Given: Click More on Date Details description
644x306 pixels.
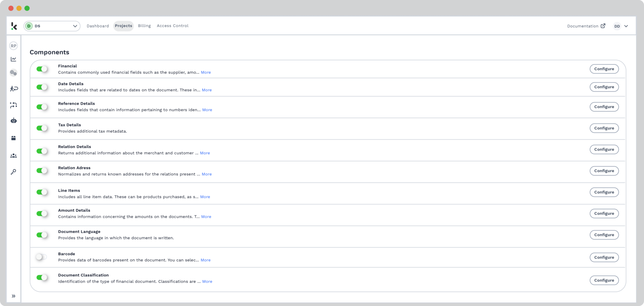Looking at the screenshot, I should pos(207,90).
